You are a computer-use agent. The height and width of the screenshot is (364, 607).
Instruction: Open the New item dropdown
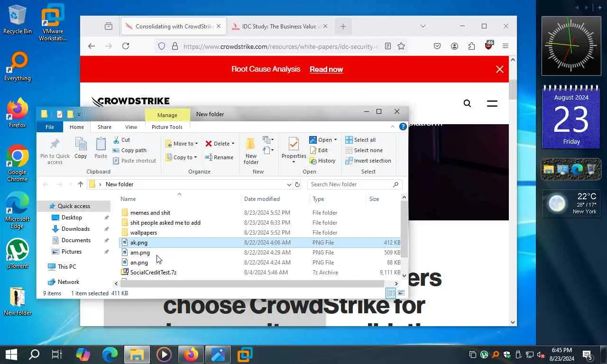268,140
